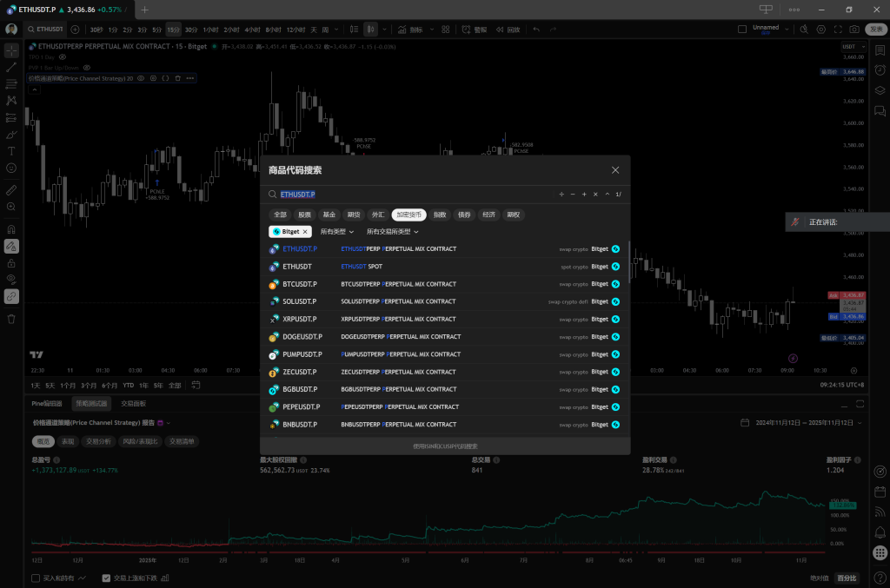
Task: Click the magnifier icon in search field
Action: 272,195
